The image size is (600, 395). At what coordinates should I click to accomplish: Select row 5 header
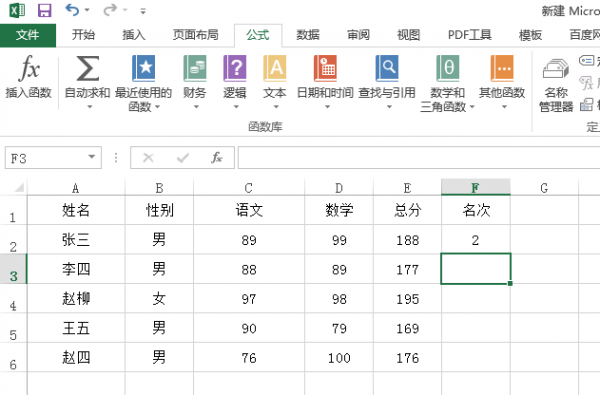coord(13,328)
